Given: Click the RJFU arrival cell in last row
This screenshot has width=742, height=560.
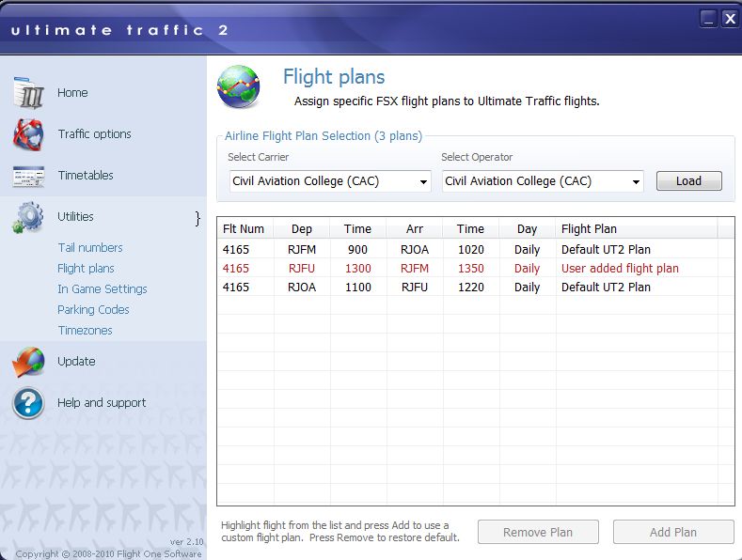Looking at the screenshot, I should coord(415,288).
